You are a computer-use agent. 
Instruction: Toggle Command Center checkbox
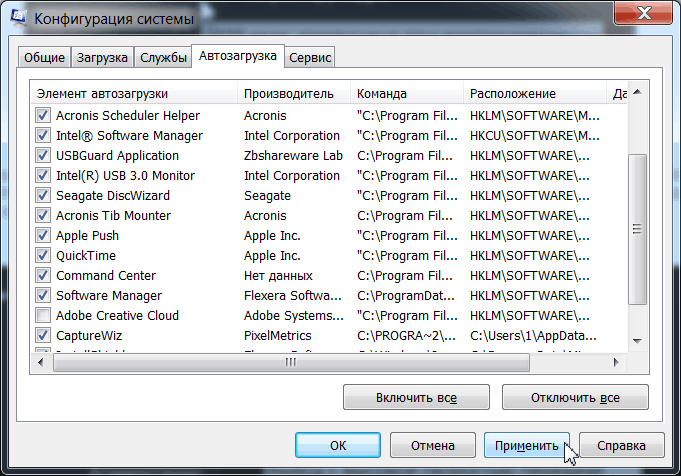43,275
